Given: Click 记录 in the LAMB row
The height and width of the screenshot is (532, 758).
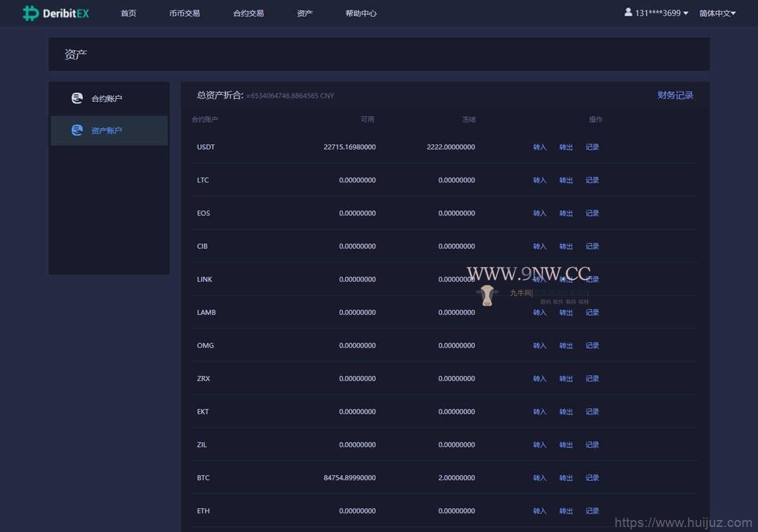Looking at the screenshot, I should (592, 313).
